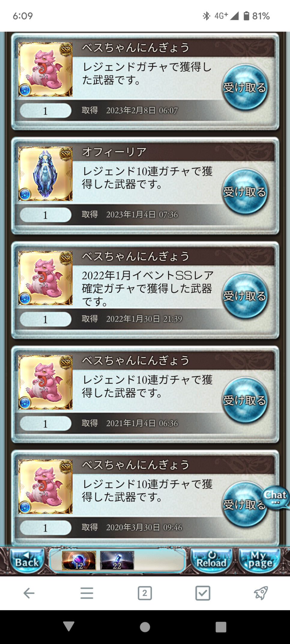Image resolution: width=290 pixels, height=644 pixels.
Task: Open the shortcut icon numbered 12
Action: pyautogui.click(x=79, y=560)
